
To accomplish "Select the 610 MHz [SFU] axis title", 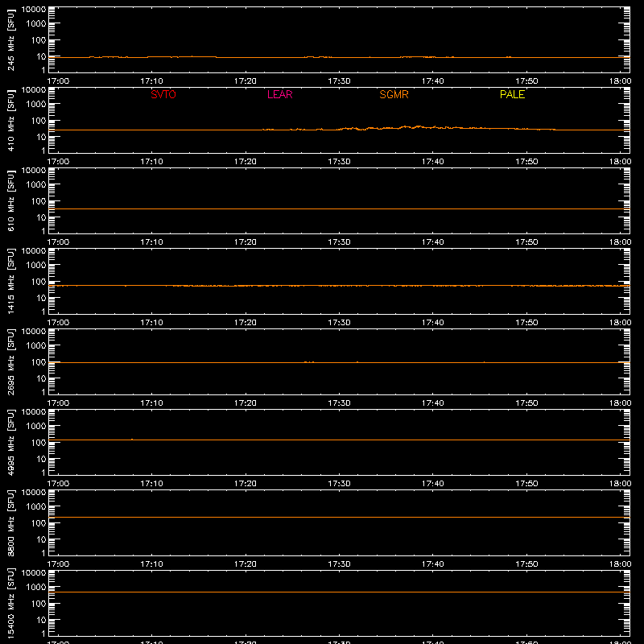I will (x=10, y=201).
